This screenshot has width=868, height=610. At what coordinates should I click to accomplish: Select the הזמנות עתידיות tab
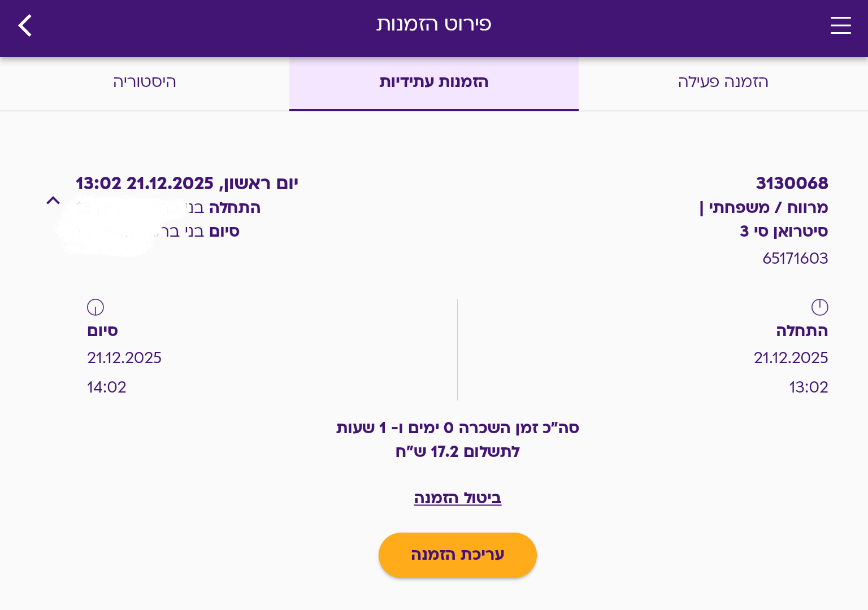point(434,82)
